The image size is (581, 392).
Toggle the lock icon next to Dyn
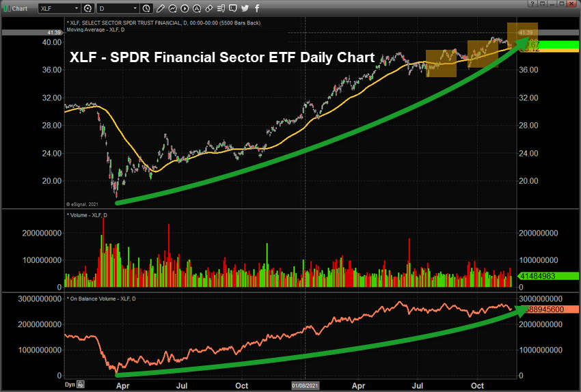(81, 384)
